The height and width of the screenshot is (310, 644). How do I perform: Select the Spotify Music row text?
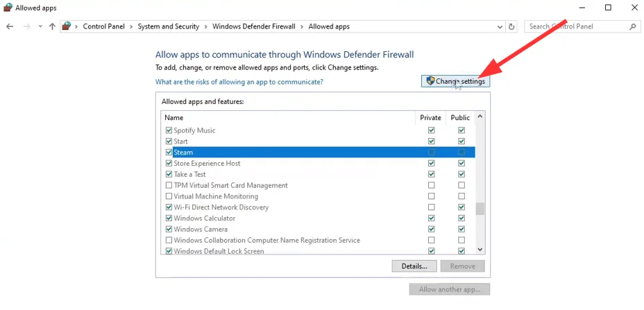(195, 130)
